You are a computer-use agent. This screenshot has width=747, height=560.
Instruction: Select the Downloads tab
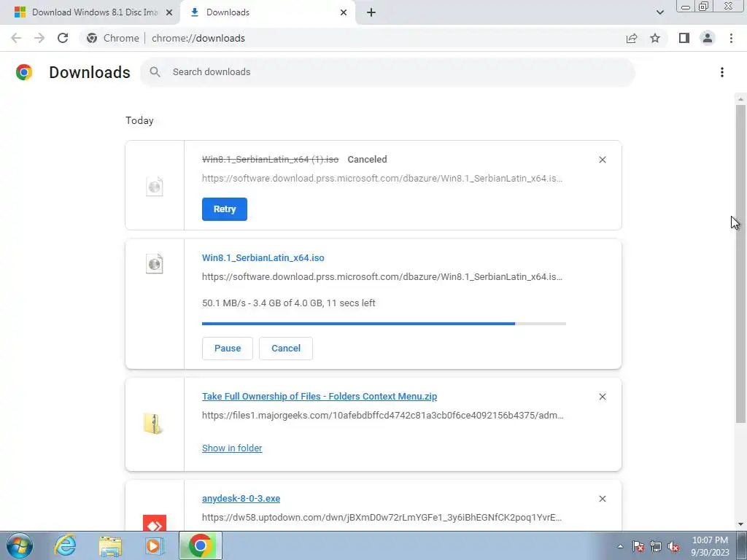pos(267,12)
